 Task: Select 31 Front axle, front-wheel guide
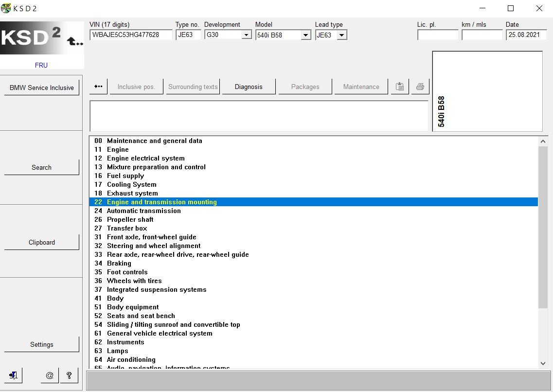tap(314, 237)
